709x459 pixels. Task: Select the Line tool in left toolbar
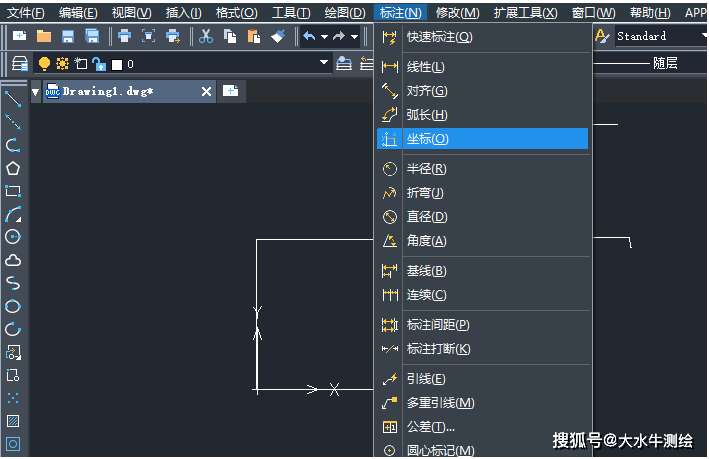(13, 99)
